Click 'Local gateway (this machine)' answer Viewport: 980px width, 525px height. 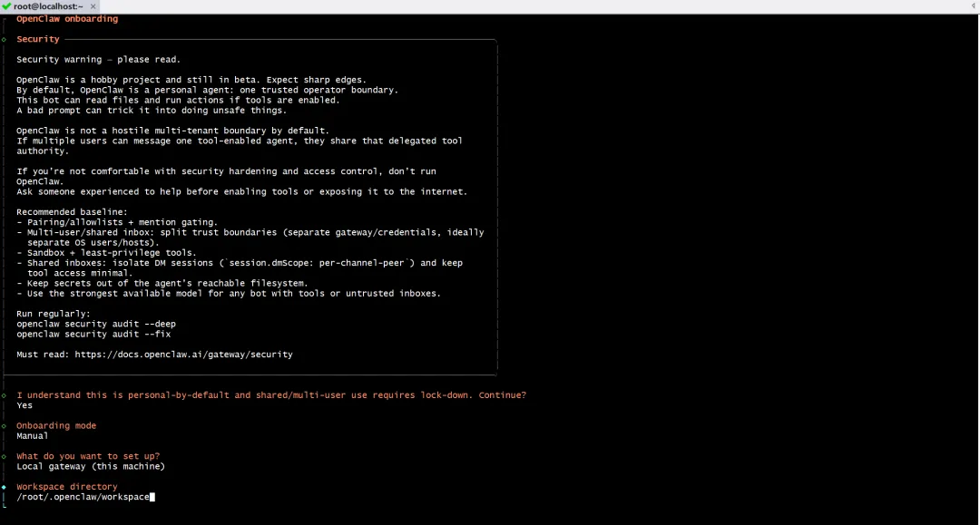click(91, 466)
